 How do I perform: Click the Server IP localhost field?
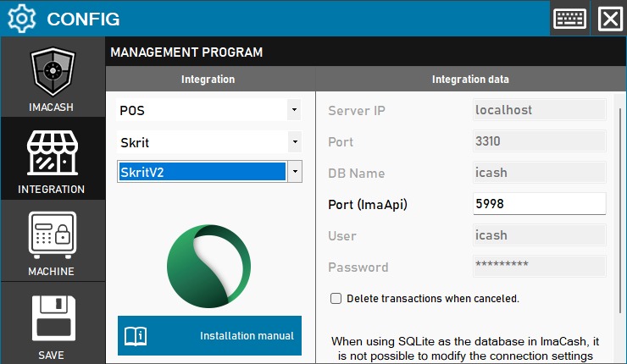click(538, 109)
